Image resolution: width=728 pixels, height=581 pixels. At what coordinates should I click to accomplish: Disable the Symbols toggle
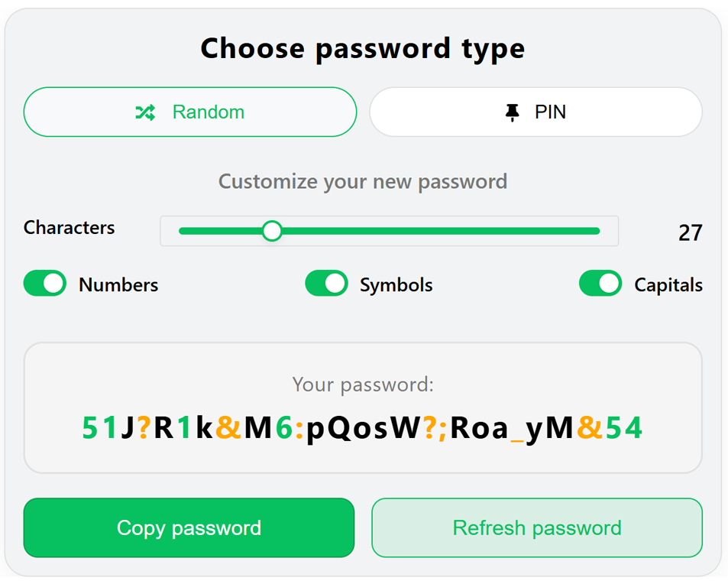click(326, 283)
